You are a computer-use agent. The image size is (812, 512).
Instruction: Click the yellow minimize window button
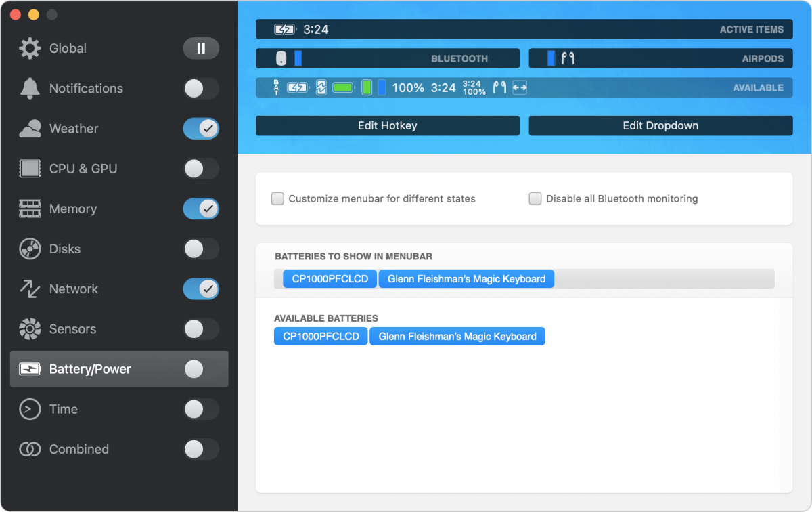click(34, 14)
